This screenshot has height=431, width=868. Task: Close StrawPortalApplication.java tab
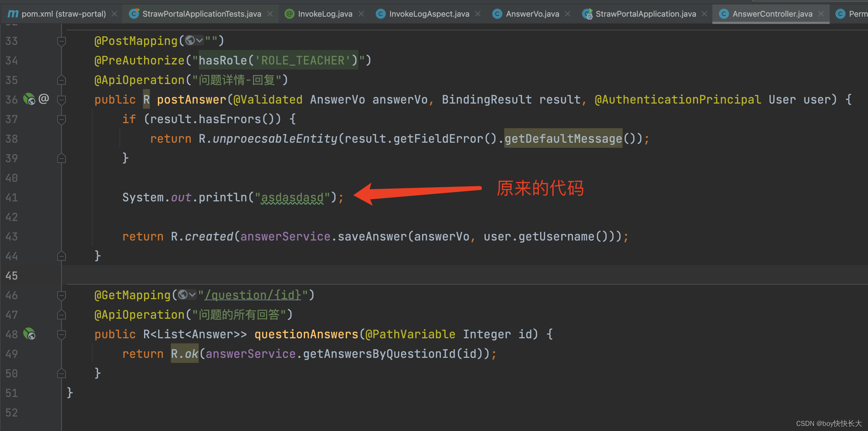[x=704, y=14]
